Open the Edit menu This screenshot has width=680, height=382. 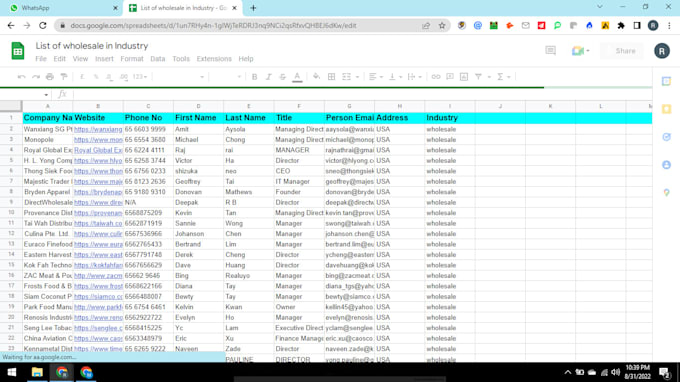click(x=59, y=59)
